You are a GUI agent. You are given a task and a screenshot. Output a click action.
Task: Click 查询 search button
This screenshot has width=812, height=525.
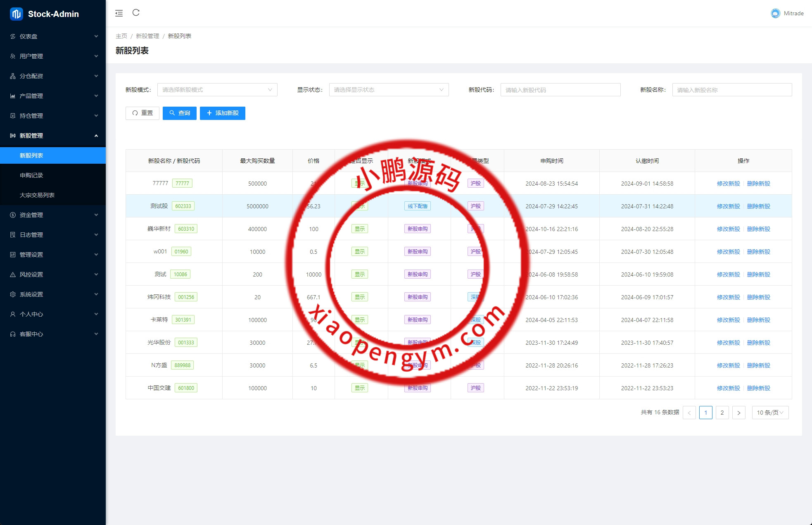click(179, 113)
